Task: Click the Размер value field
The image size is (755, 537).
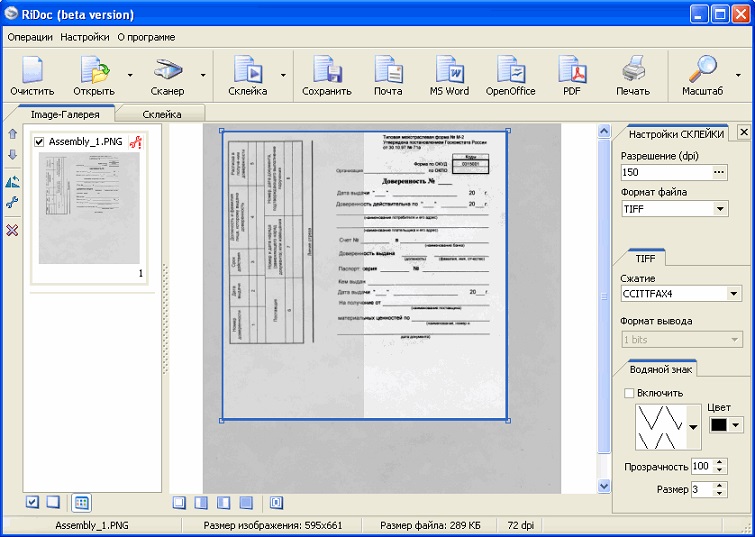Action: [703, 490]
